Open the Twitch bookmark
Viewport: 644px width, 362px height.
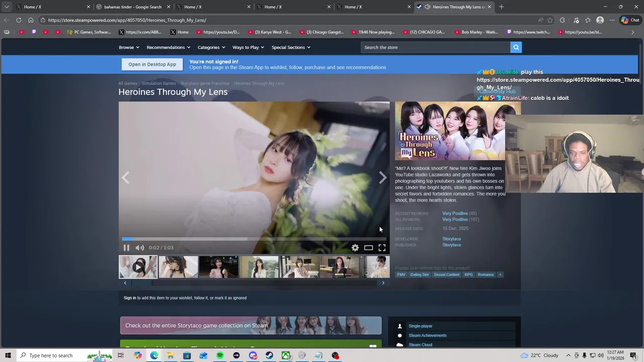click(x=528, y=32)
